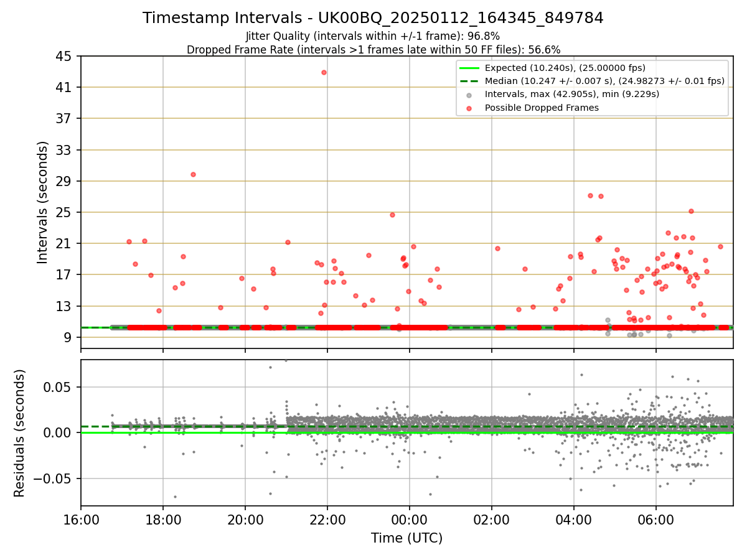Click the "Residuals (seconds)" y-axis label

click(20, 433)
